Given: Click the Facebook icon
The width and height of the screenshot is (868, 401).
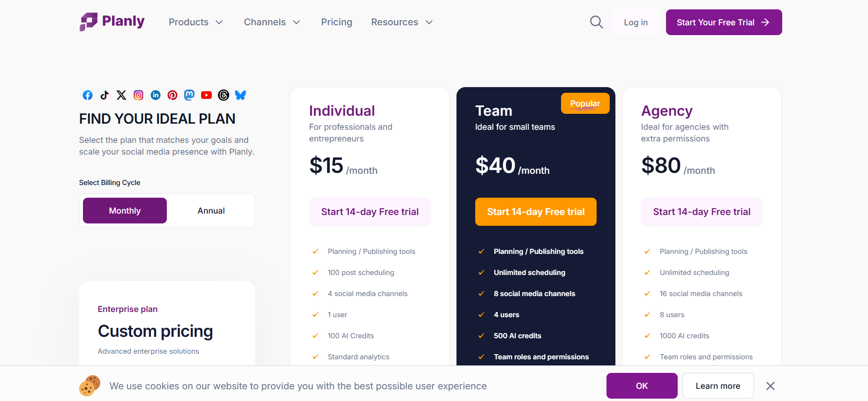Looking at the screenshot, I should point(88,95).
